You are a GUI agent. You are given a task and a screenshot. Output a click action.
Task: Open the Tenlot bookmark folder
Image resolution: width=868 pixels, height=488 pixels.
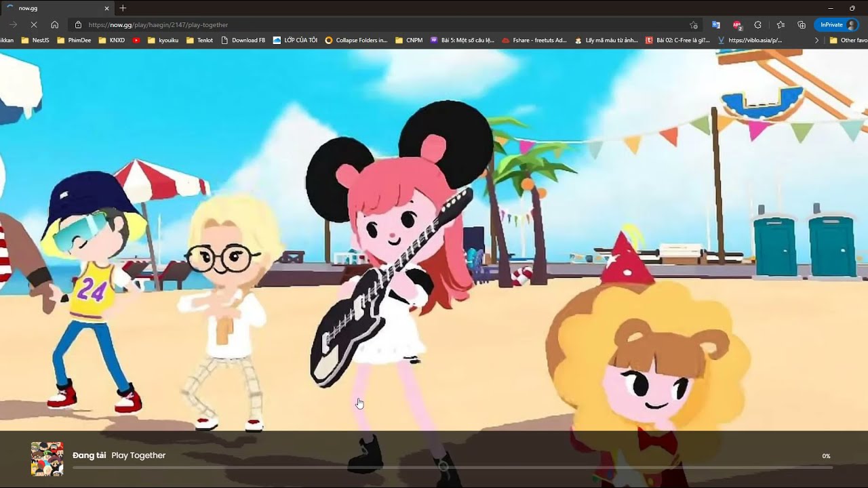[x=199, y=40]
